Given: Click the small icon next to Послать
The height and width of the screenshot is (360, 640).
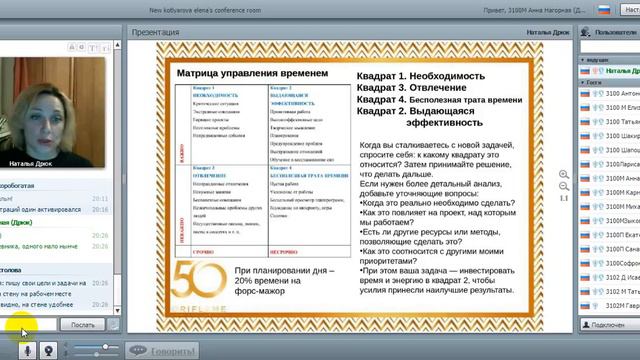Looking at the screenshot, I should [x=114, y=325].
